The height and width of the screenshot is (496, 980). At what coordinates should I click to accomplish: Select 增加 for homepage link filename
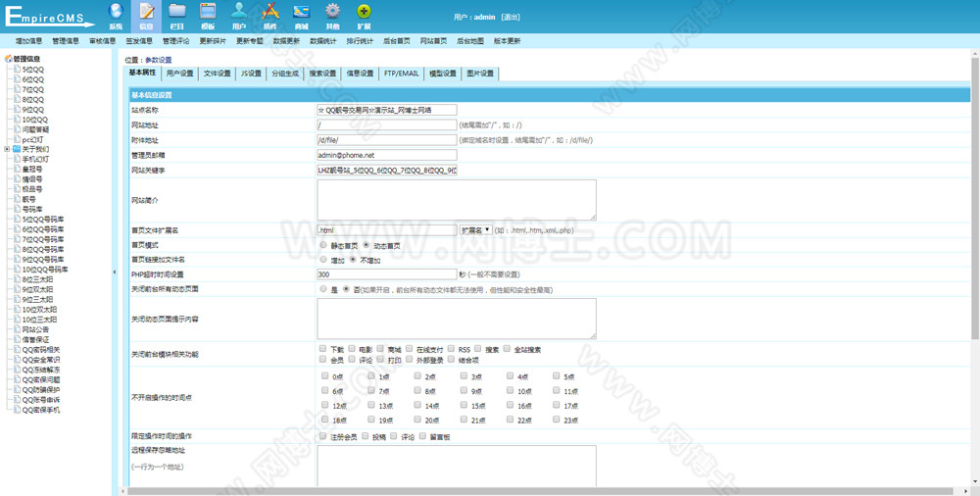point(323,259)
